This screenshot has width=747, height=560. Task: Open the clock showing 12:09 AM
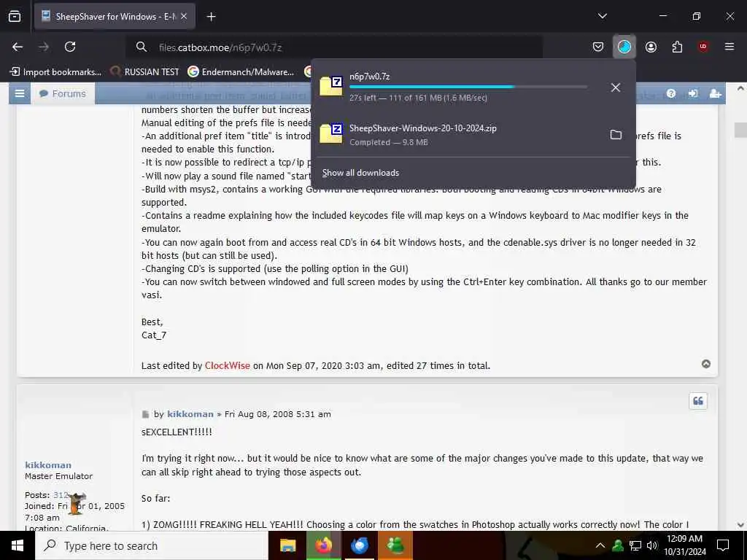click(x=684, y=545)
